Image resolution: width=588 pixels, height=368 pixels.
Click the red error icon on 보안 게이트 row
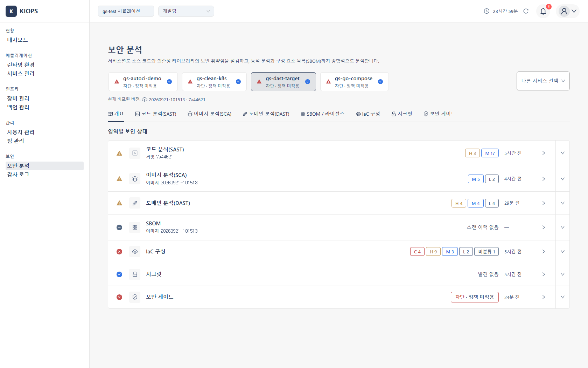(119, 297)
